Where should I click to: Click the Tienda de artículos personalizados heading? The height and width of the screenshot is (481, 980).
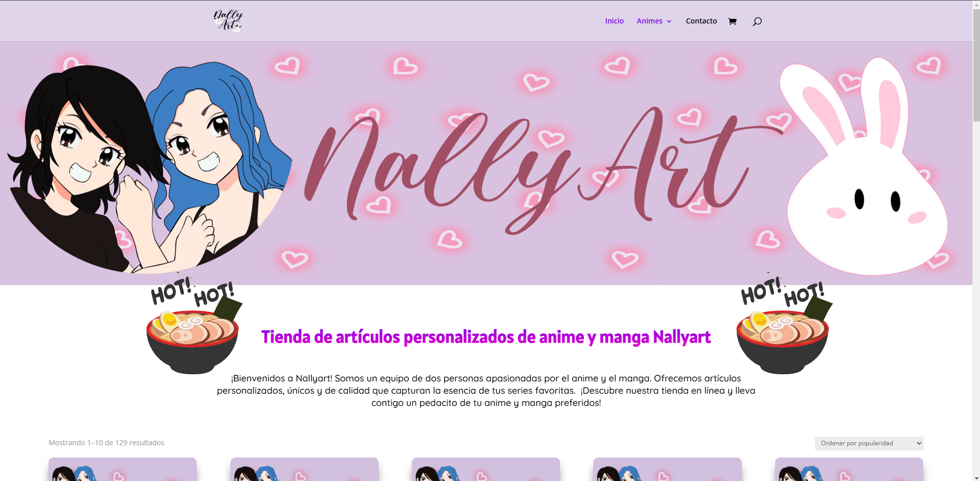tap(486, 337)
